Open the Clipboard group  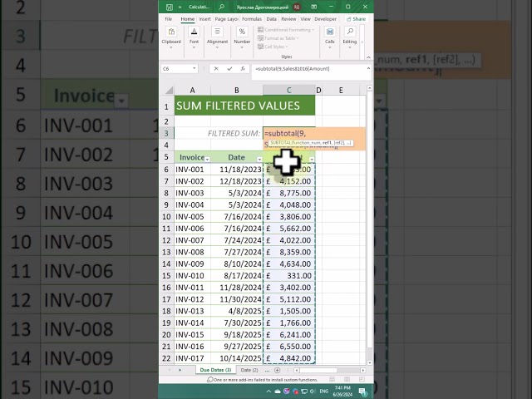[x=171, y=37]
